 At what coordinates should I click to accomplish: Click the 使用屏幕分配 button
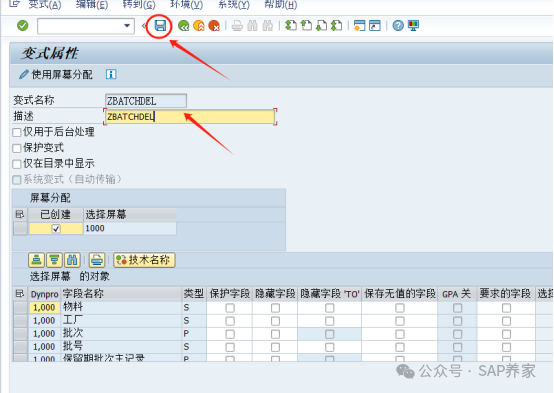[56, 74]
